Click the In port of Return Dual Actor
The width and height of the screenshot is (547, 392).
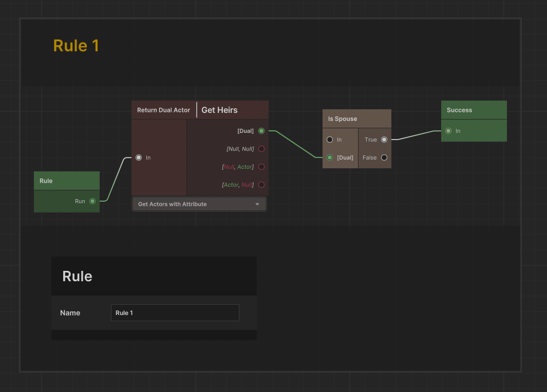(x=139, y=158)
